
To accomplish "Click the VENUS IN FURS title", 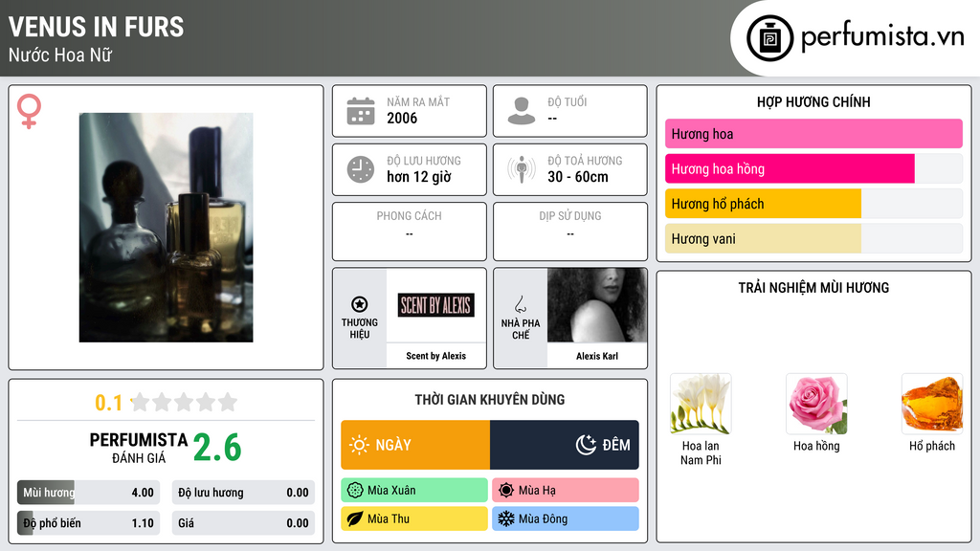I will point(97,27).
